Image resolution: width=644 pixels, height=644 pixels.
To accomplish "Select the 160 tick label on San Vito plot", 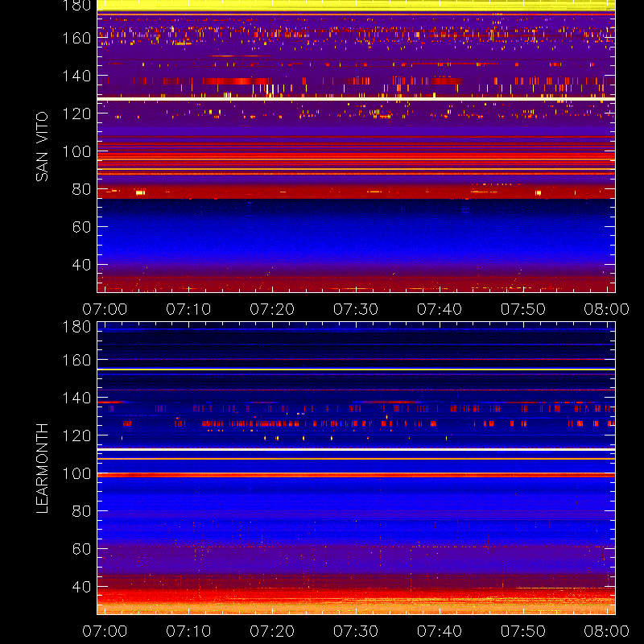I will (x=76, y=38).
